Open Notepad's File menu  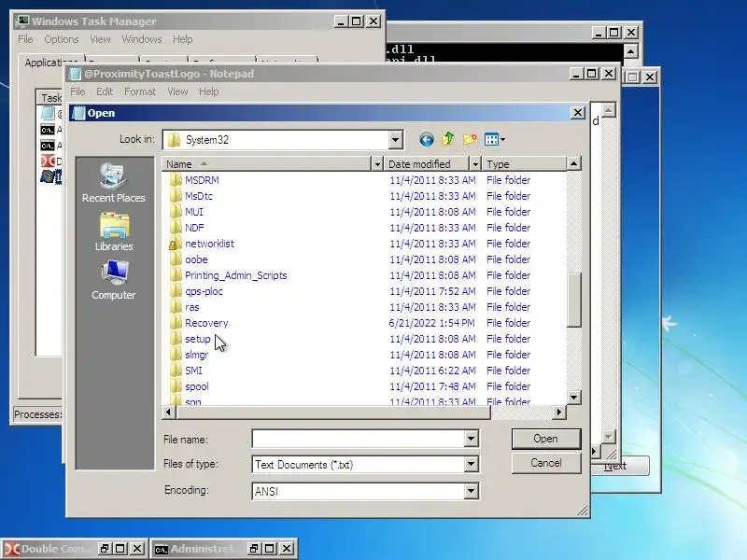click(x=78, y=91)
